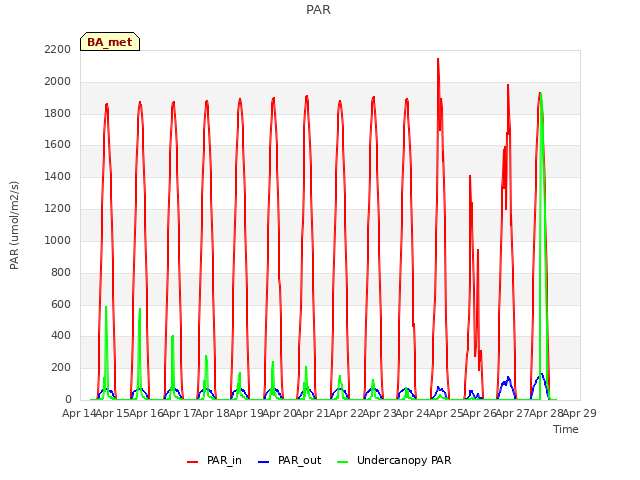Click the 1000 y-axis tick label

coord(58,240)
